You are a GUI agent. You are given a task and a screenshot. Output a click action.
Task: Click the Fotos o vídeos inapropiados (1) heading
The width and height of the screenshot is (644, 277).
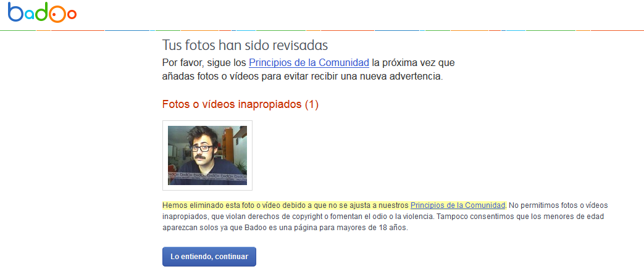(x=240, y=105)
